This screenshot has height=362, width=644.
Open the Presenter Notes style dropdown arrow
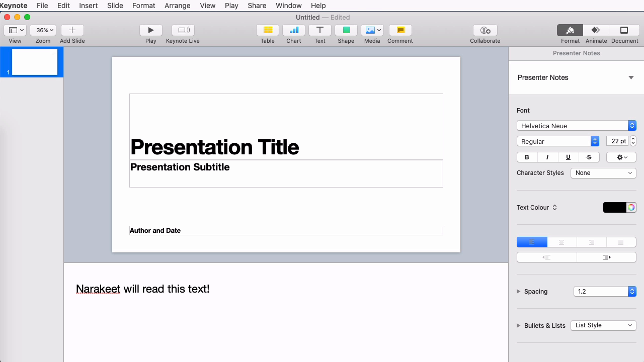(631, 77)
